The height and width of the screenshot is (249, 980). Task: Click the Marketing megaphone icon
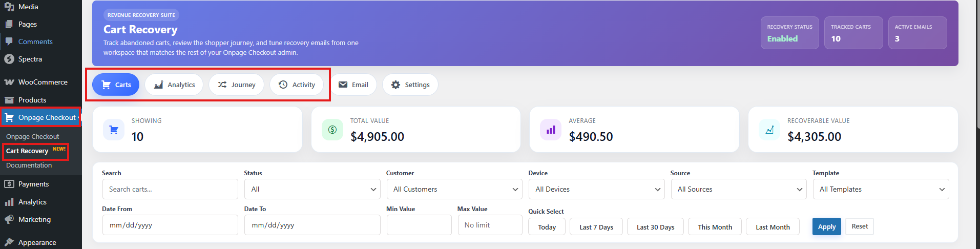9,219
